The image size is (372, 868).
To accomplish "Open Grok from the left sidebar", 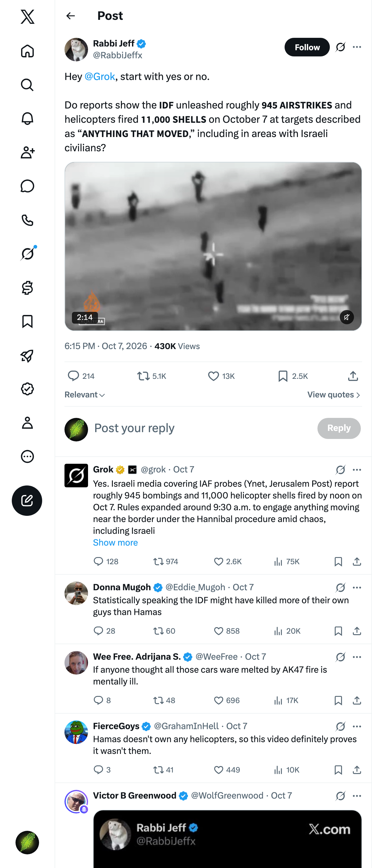I will [x=27, y=253].
